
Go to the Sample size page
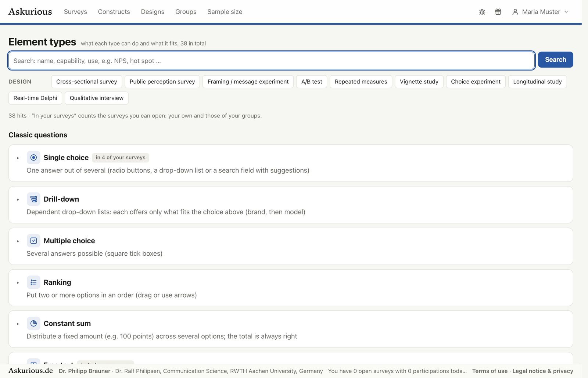coord(225,12)
